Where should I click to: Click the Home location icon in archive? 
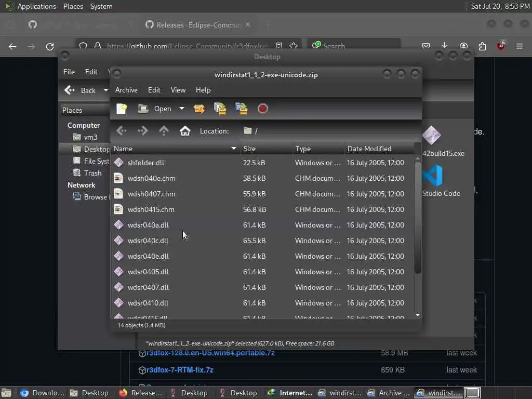pos(185,130)
